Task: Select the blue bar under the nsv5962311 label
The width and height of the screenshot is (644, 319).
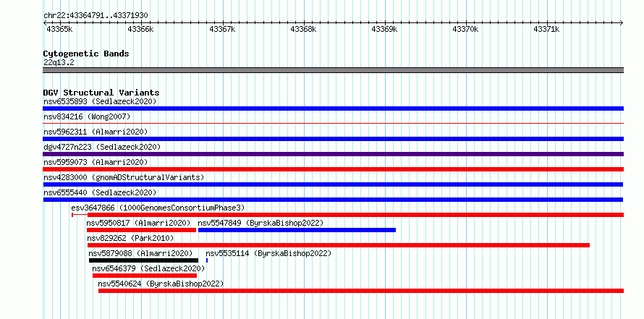Action: click(x=333, y=139)
